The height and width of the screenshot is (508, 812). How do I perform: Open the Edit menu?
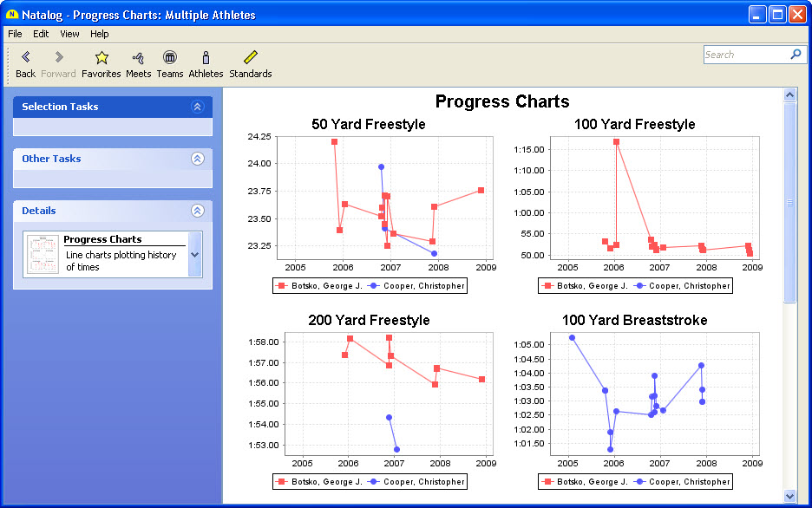point(41,34)
